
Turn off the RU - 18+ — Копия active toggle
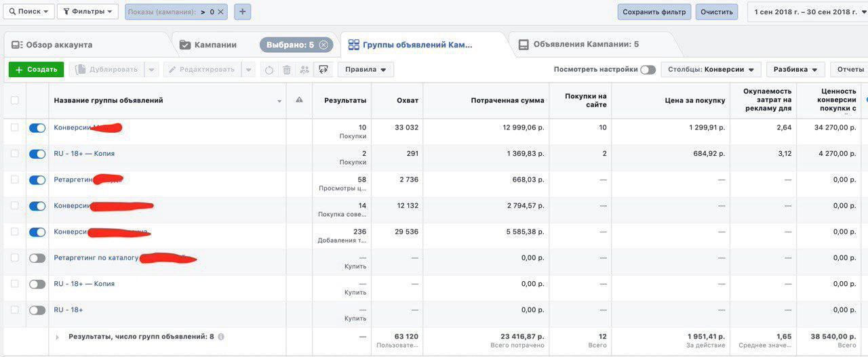tap(37, 154)
